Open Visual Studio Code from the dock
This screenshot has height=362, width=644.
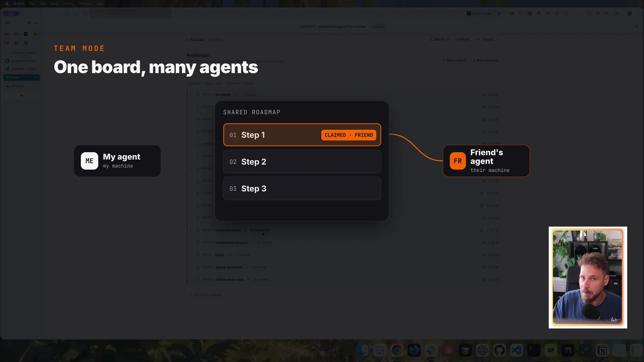click(x=516, y=350)
